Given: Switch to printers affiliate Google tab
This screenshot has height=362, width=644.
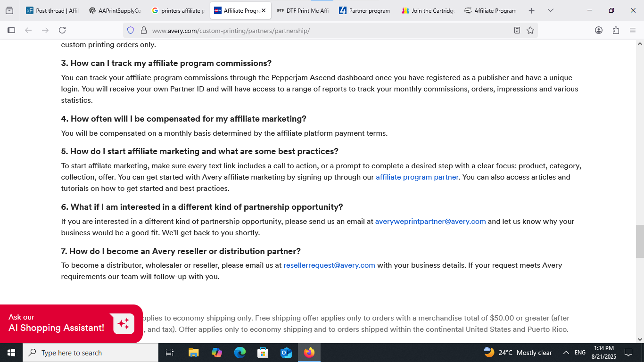Looking at the screenshot, I should click(x=178, y=10).
